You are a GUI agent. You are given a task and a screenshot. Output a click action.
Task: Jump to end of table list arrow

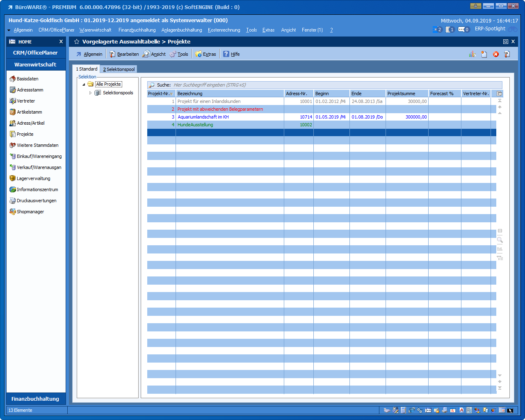pyautogui.click(x=500, y=388)
